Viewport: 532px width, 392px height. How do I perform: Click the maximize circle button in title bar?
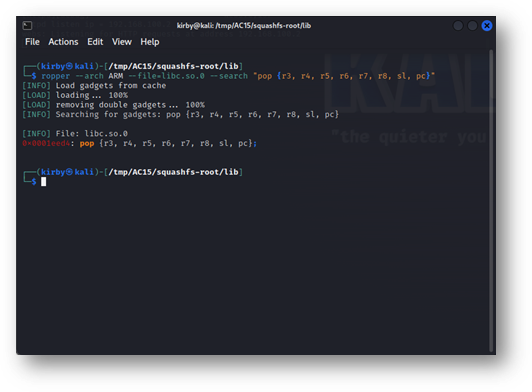[x=472, y=25]
